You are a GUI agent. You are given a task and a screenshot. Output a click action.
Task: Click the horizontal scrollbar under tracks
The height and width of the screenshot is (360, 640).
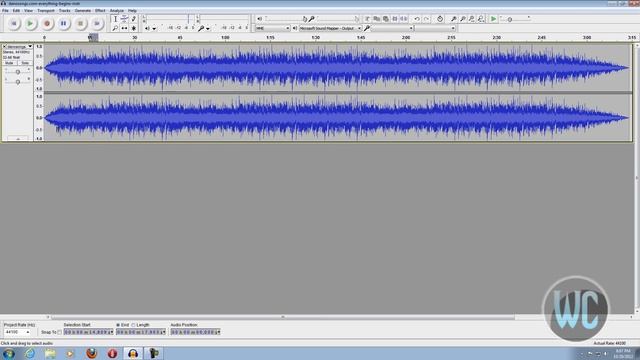tap(282, 317)
